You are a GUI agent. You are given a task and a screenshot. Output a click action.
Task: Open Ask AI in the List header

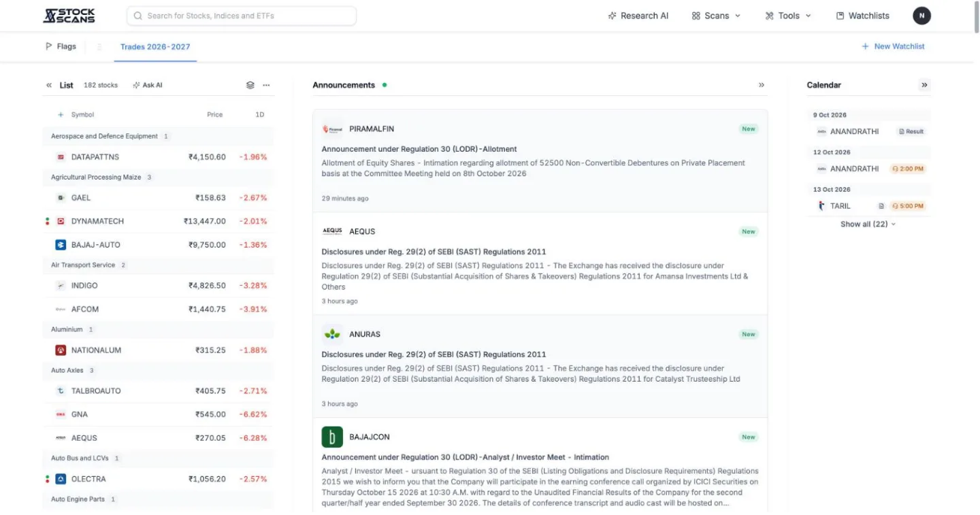147,85
